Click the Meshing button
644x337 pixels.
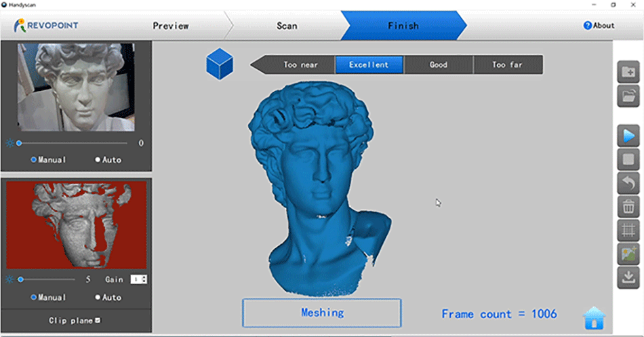coord(322,313)
